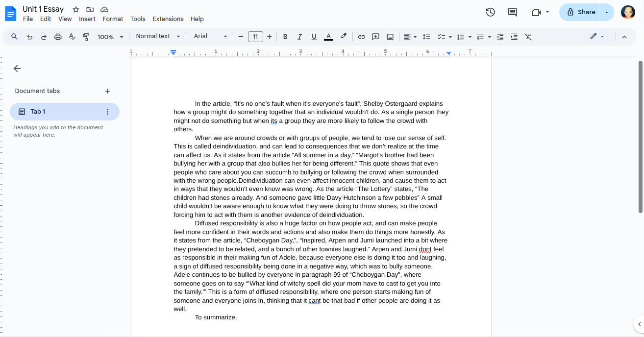Viewport: 644px width, 337px height.
Task: Open the text color picker
Action: click(328, 37)
